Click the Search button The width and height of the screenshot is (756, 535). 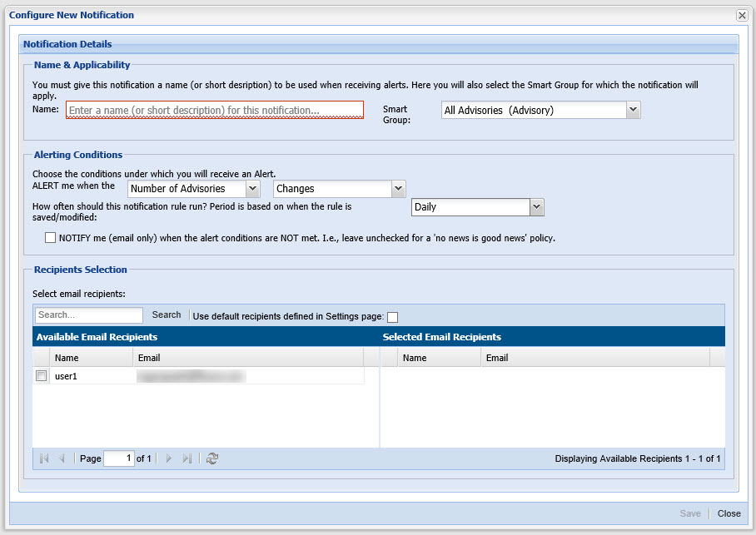pyautogui.click(x=167, y=315)
